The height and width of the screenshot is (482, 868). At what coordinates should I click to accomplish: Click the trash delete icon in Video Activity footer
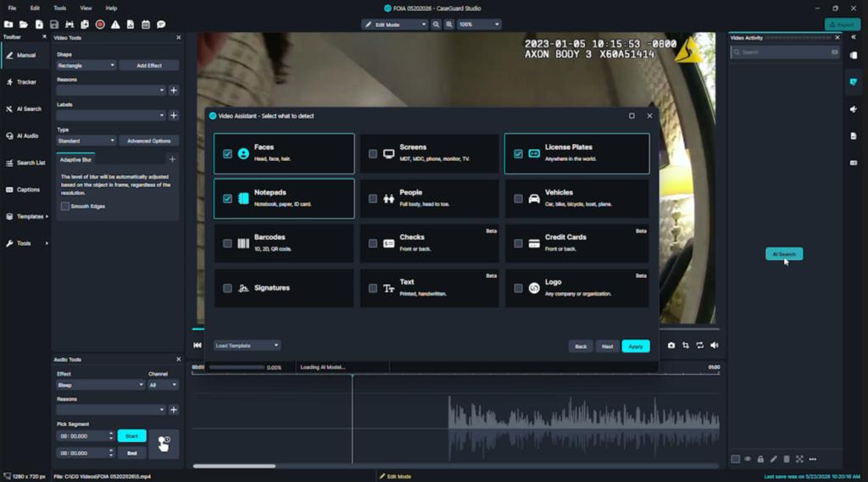pyautogui.click(x=787, y=459)
